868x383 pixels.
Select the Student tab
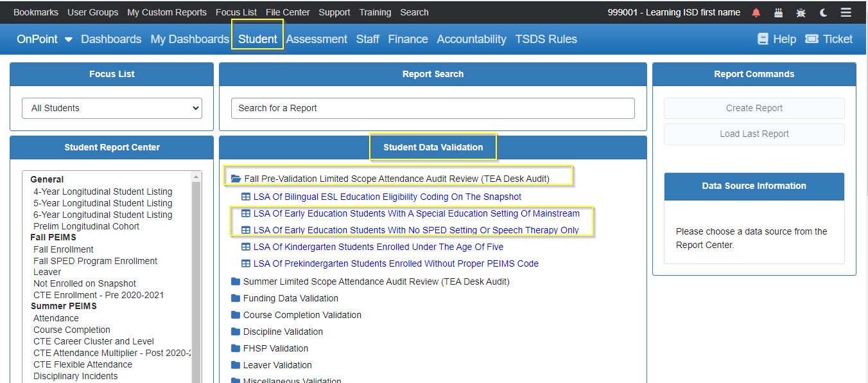257,39
